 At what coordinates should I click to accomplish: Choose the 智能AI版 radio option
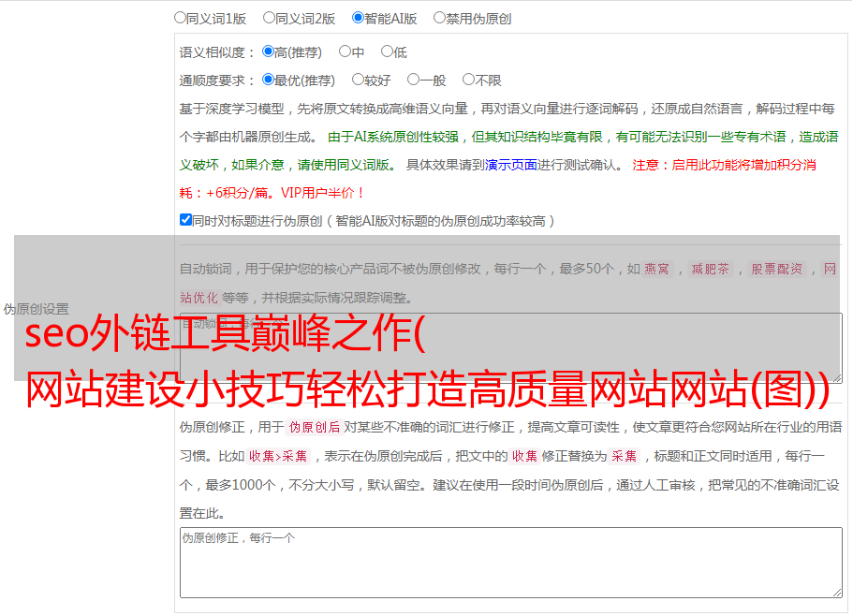358,18
